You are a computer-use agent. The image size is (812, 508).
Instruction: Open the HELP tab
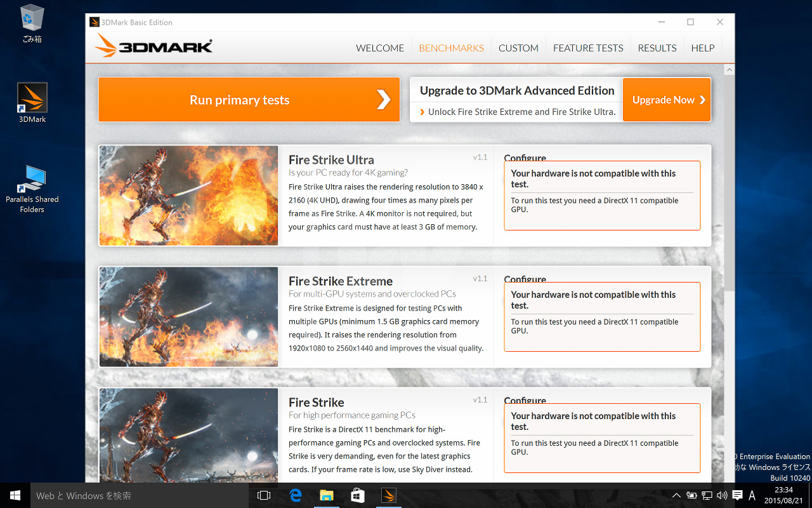[703, 48]
